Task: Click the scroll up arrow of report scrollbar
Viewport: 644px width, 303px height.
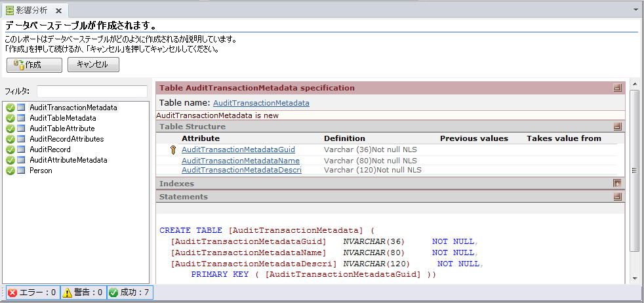Action: coord(634,85)
